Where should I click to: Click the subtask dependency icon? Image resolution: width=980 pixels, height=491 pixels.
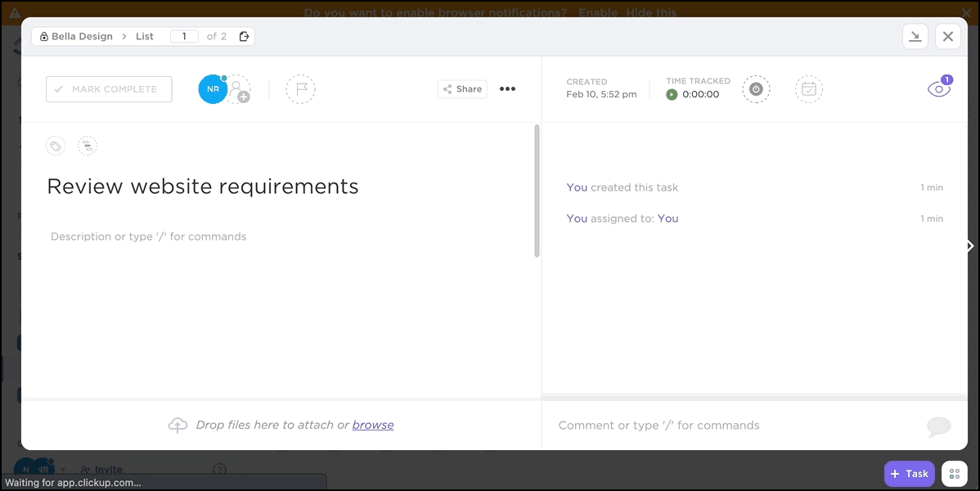(88, 146)
